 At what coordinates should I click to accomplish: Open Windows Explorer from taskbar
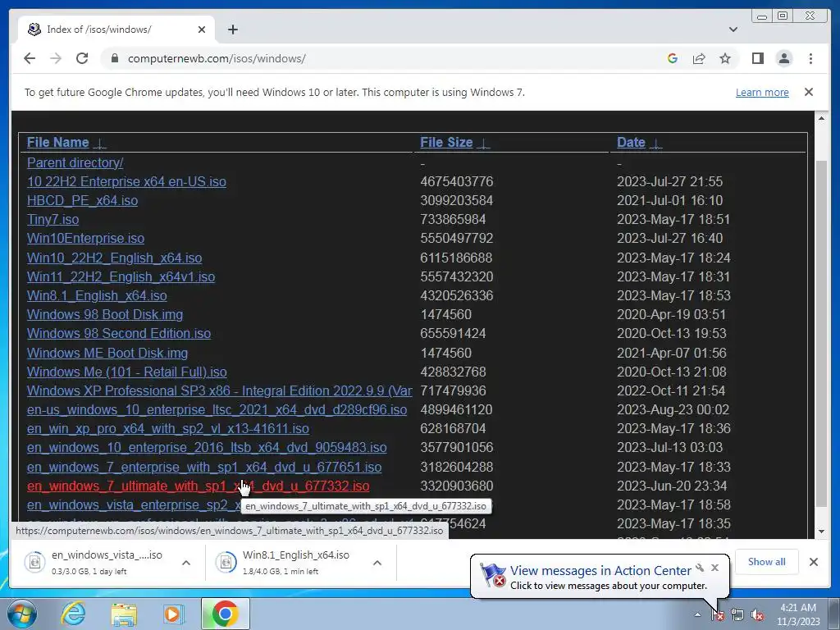click(x=124, y=614)
